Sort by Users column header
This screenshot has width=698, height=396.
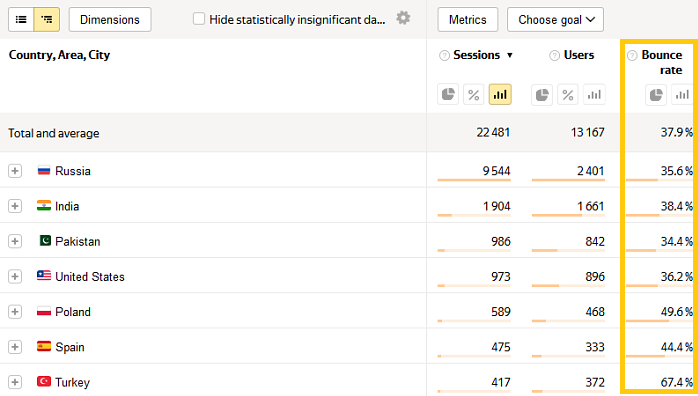[x=579, y=55]
